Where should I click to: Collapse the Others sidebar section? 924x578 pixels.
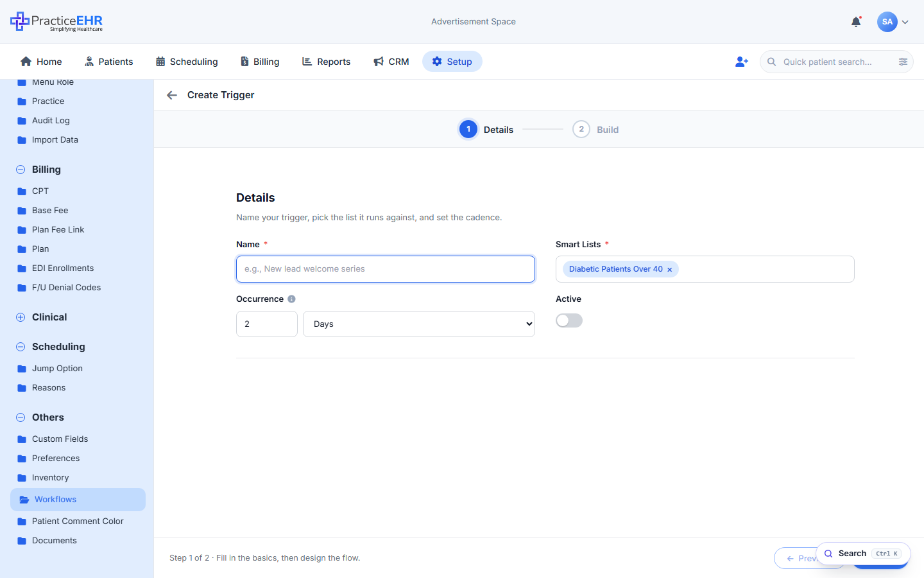[x=21, y=417]
